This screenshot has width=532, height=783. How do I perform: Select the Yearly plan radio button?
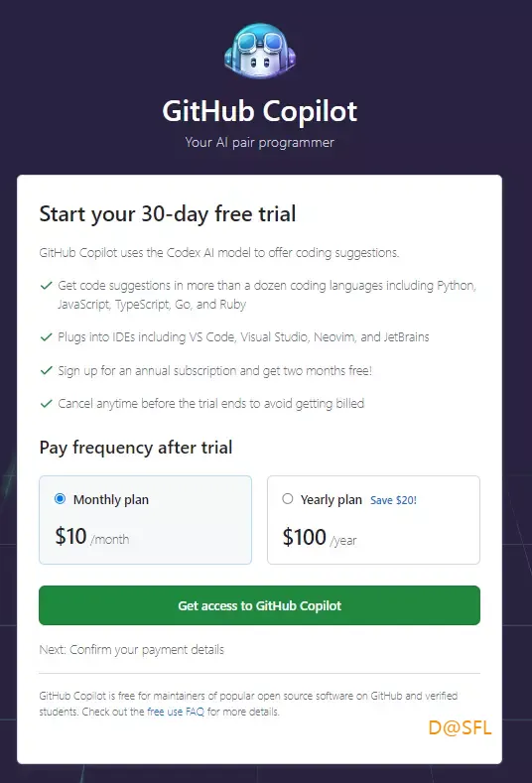288,499
